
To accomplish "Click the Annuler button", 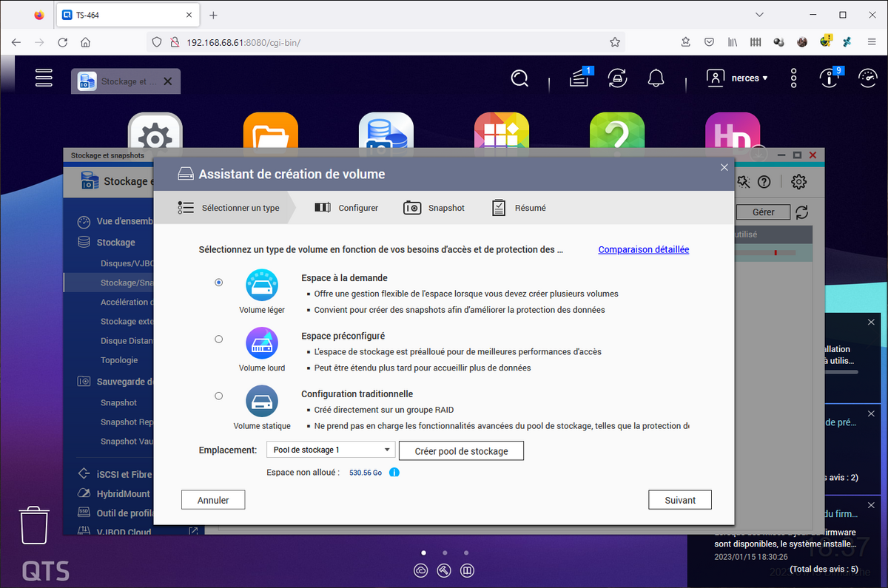I will pos(213,500).
